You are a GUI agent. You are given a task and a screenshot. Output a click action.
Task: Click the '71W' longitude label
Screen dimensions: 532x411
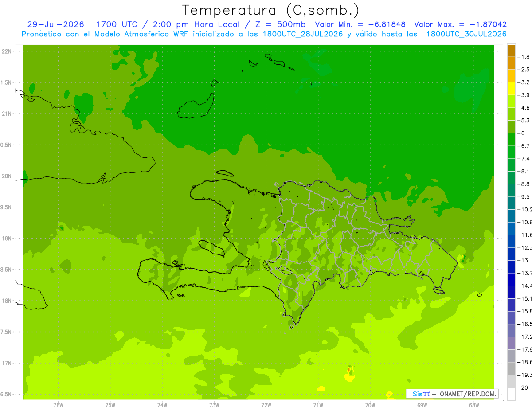tap(318, 405)
